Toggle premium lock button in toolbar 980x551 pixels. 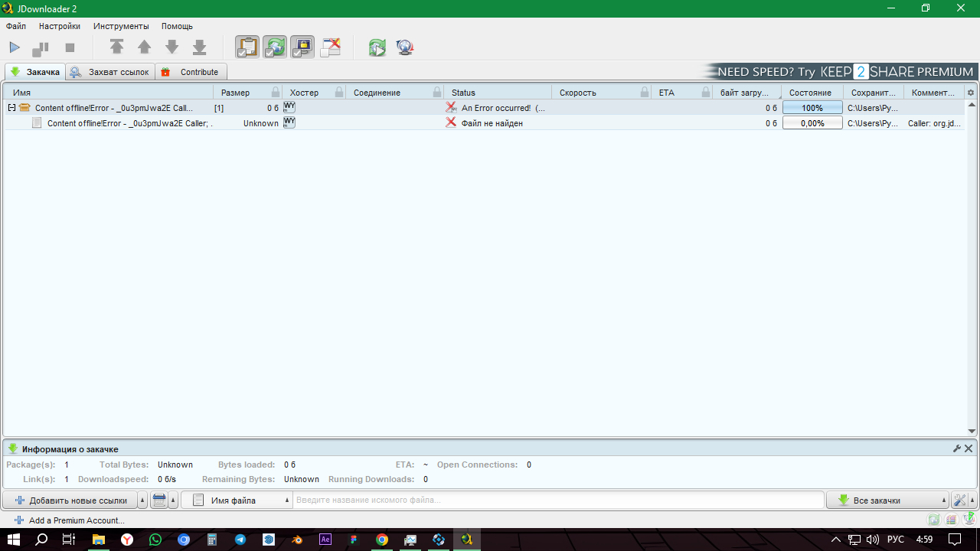point(302,47)
